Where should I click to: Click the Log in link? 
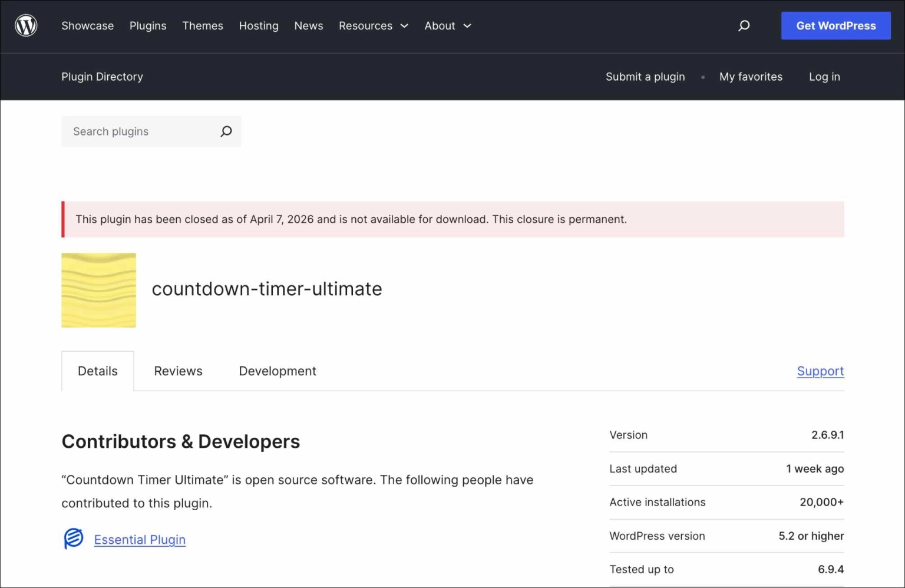[824, 77]
